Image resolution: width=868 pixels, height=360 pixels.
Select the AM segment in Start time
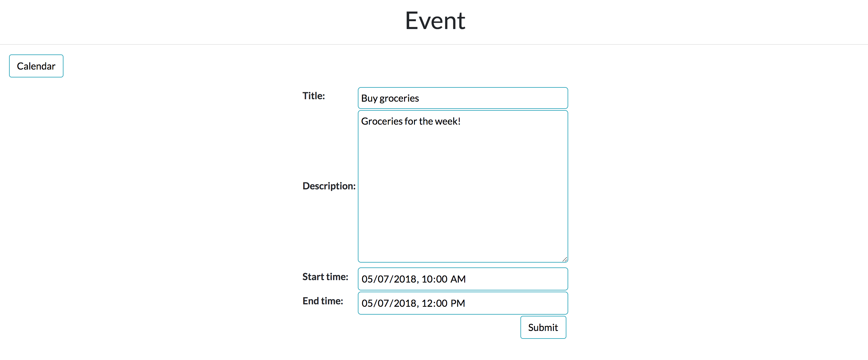click(458, 279)
